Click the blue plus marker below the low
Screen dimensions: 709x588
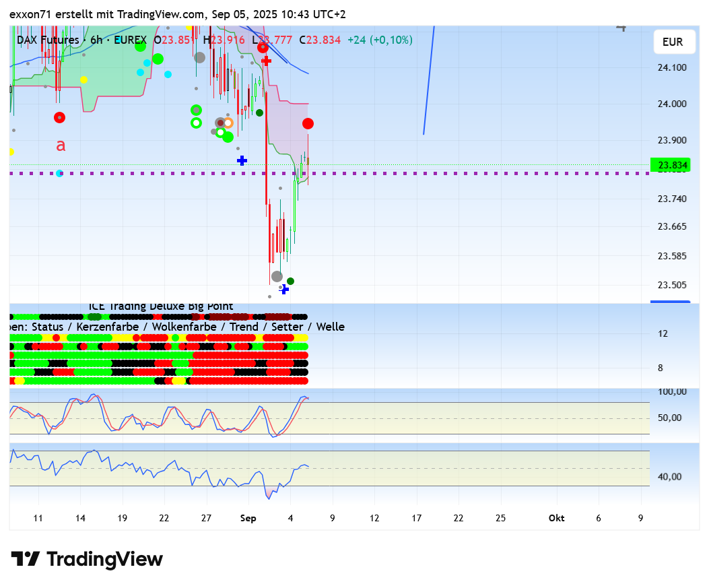pyautogui.click(x=284, y=289)
